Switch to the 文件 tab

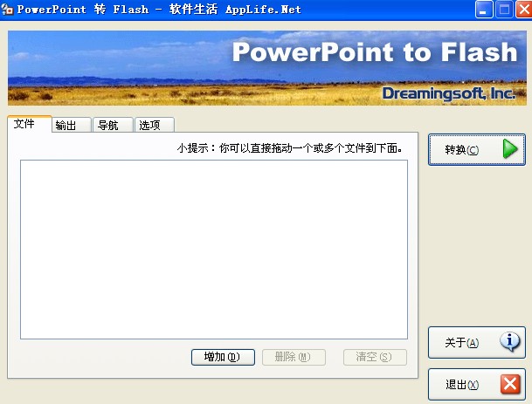pyautogui.click(x=29, y=124)
